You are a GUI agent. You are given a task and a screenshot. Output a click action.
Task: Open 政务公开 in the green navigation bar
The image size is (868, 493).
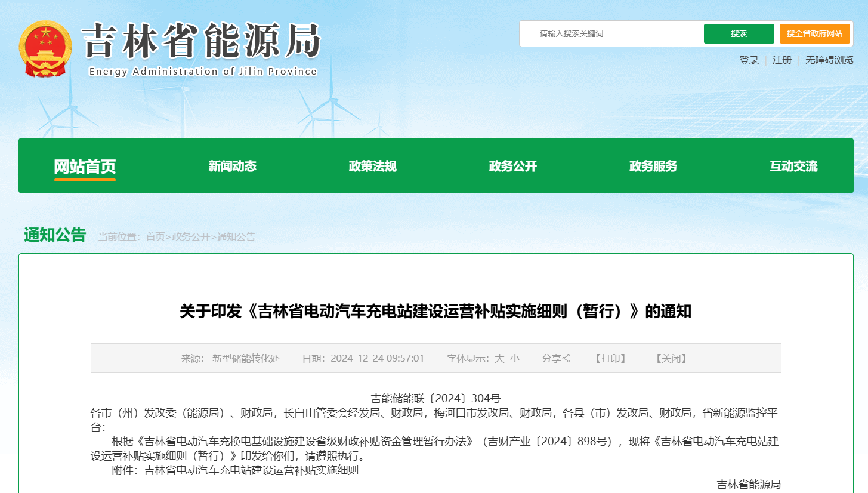click(x=512, y=167)
